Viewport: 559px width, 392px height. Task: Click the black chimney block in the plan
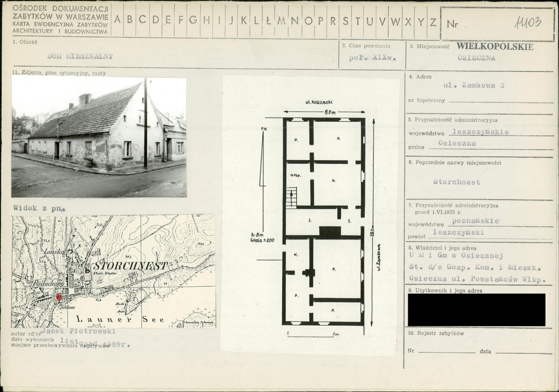click(330, 232)
